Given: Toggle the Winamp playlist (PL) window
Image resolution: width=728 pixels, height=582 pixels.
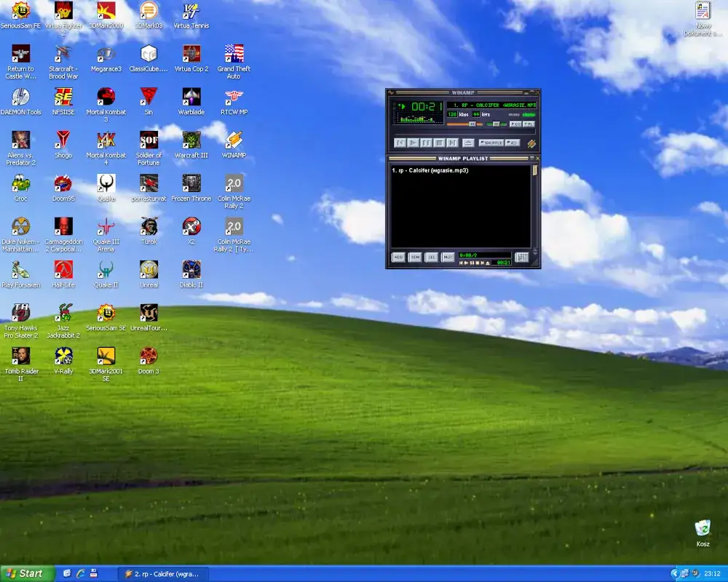Looking at the screenshot, I should pos(529,124).
